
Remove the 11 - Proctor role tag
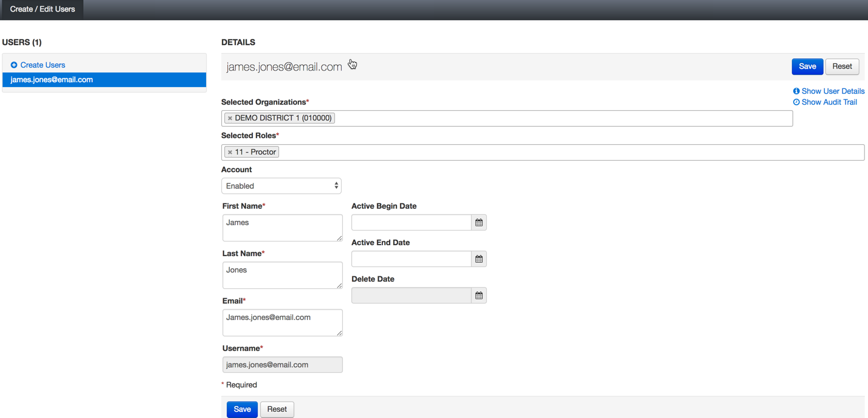(230, 152)
